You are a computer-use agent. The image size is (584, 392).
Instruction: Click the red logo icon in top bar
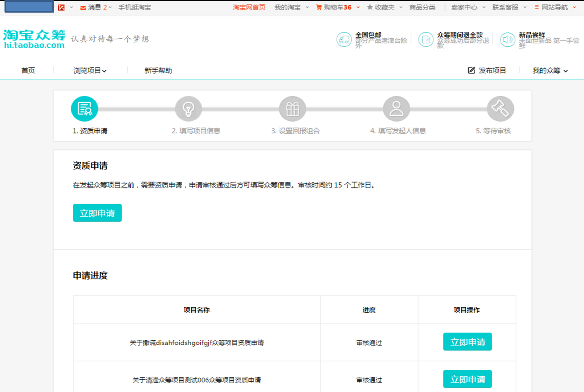[x=61, y=8]
